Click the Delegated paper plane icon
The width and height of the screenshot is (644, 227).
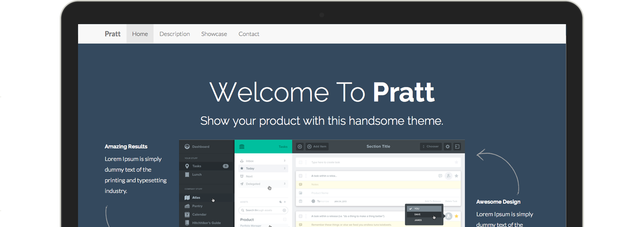click(x=242, y=184)
